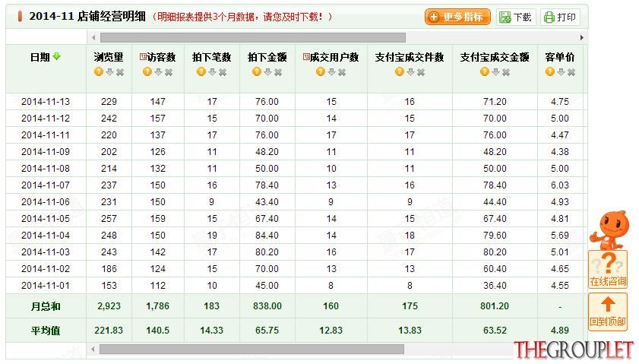The height and width of the screenshot is (364, 639).
Task: Remove the 客单价 column with its X icon
Action: coord(571,72)
